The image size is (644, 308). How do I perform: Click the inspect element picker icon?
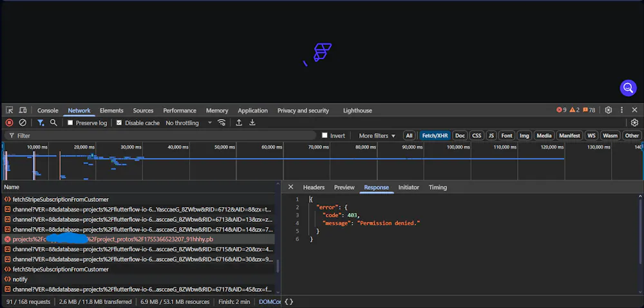point(9,111)
